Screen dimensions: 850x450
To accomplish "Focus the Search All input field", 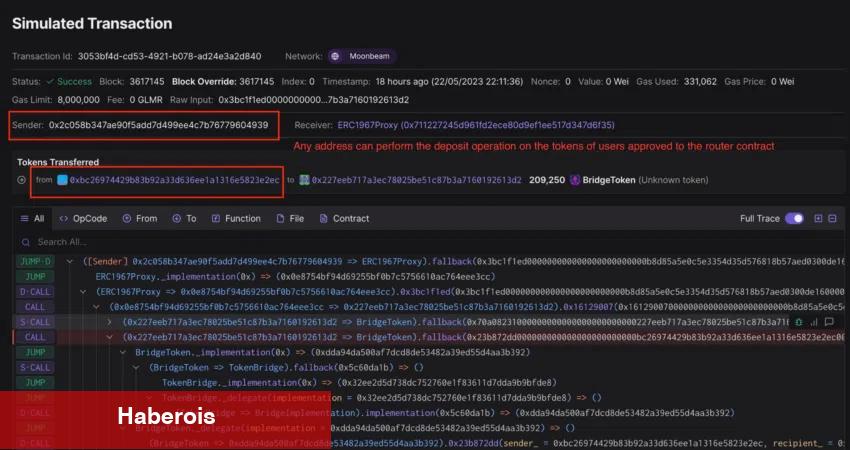I will (428, 242).
